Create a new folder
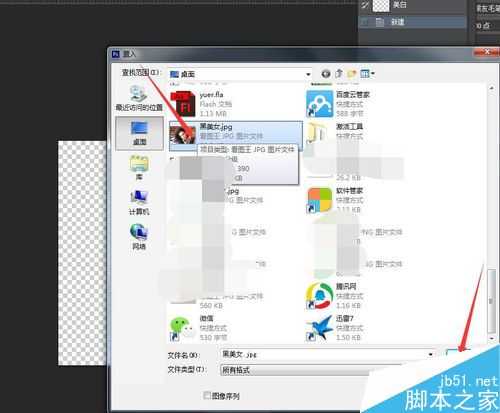This screenshot has height=413, width=500. point(352,74)
